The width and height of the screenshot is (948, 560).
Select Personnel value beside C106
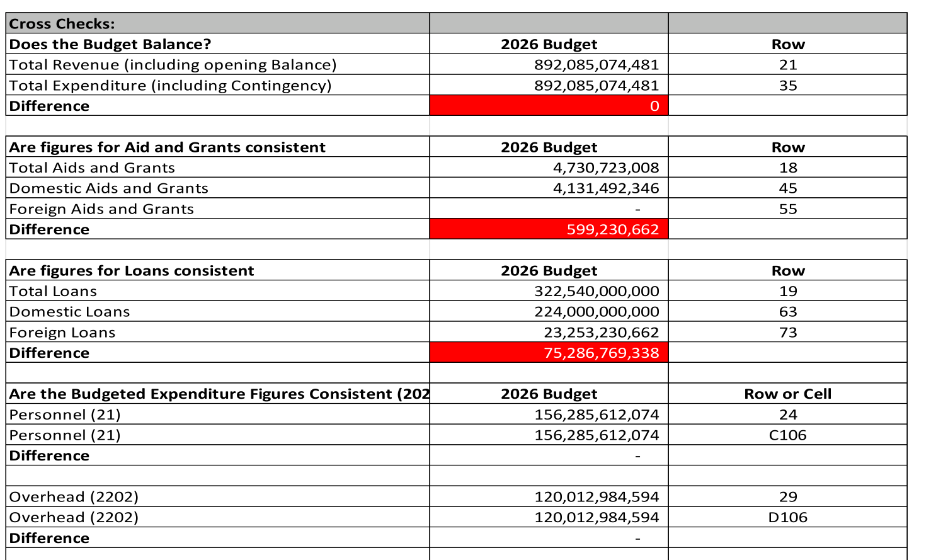(549, 435)
